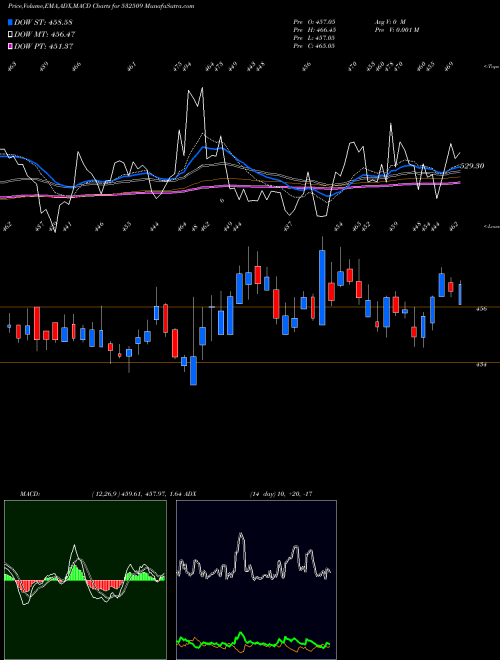Click the 'Pre O: 457.05' open value
Viewport: 500px width, 660px height.
(x=314, y=21)
